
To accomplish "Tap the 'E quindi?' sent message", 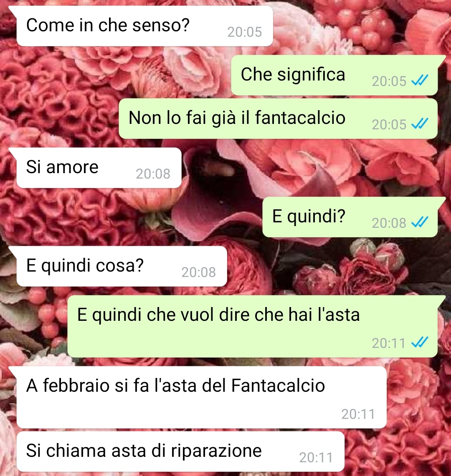I will tap(350, 217).
